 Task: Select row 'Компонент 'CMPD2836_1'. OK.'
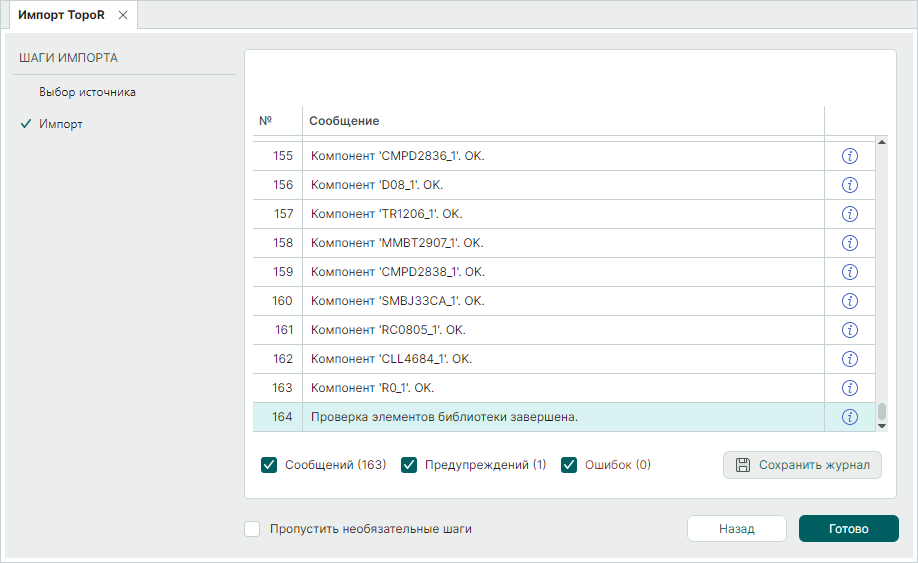tap(564, 156)
